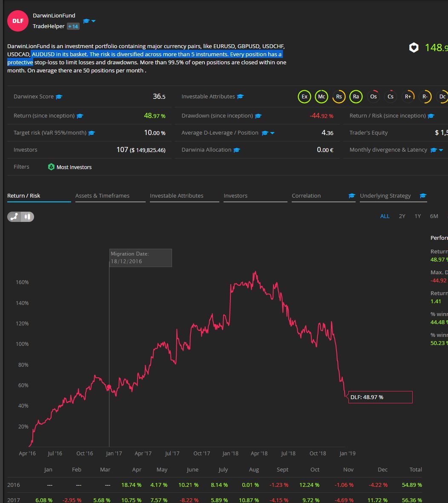
Task: Click the 10.00 % target risk value
Action: tap(155, 133)
